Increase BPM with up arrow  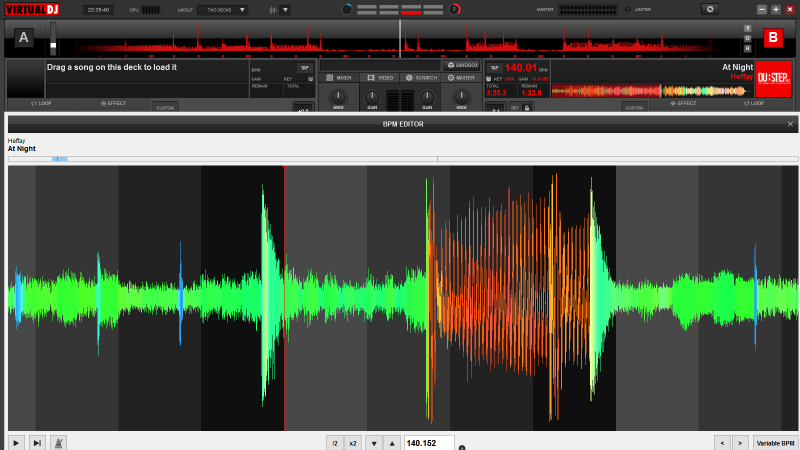point(392,443)
